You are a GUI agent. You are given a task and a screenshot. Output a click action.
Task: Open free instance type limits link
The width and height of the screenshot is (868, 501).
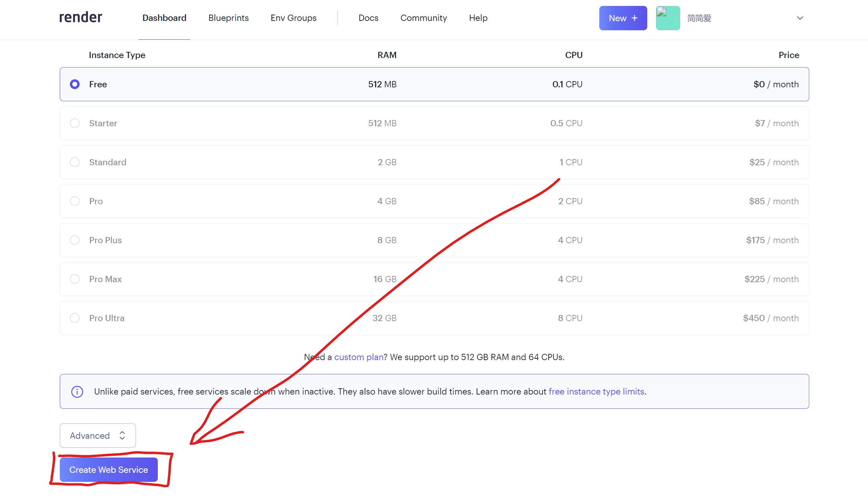click(x=596, y=392)
